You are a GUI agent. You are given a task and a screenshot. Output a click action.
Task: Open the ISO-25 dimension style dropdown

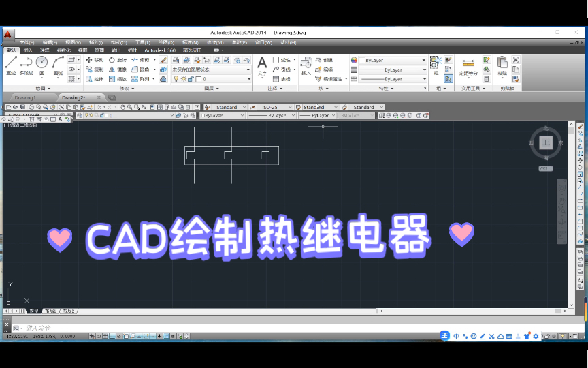point(274,107)
